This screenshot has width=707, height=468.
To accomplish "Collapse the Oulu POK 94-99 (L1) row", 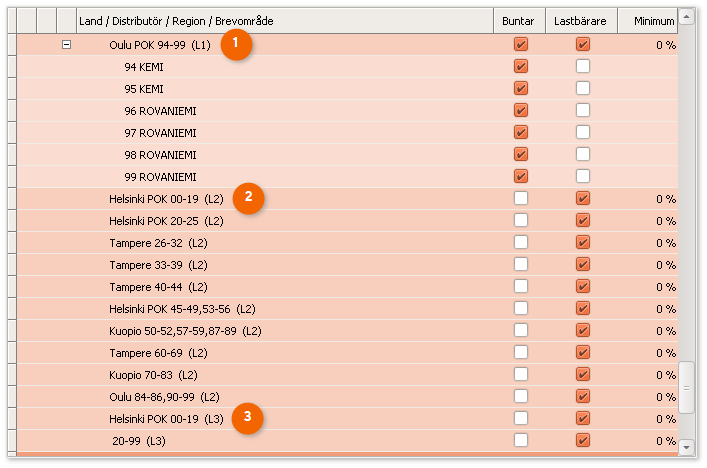I will coord(66,45).
